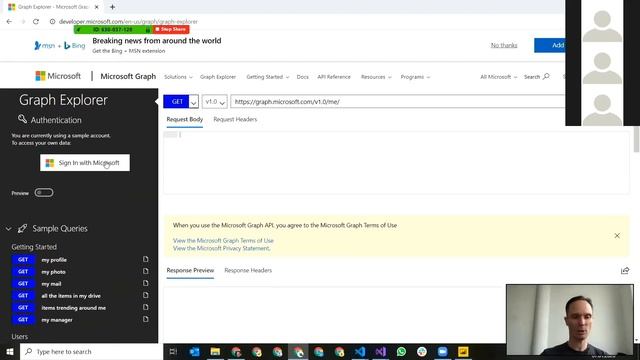Viewport: 640px width, 360px height.
Task: Click document icon for 'all the items in my drive'
Action: (x=146, y=295)
